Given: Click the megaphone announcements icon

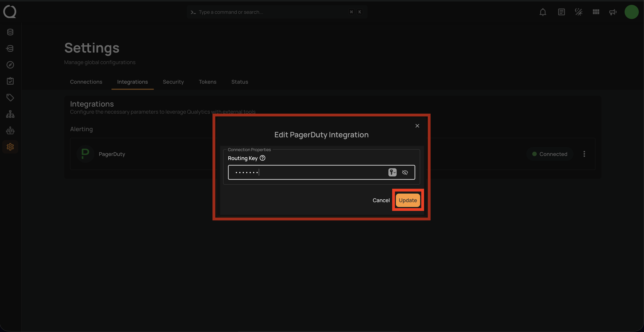Looking at the screenshot, I should 612,12.
